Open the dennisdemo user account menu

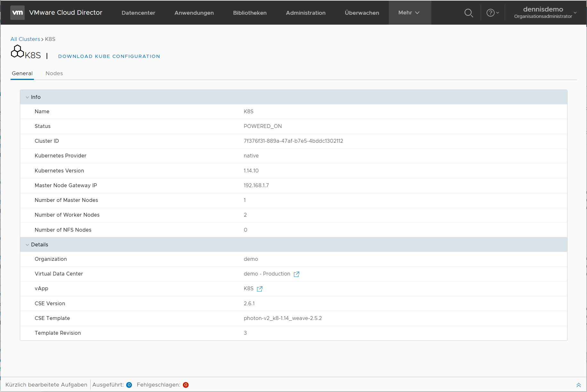(545, 12)
